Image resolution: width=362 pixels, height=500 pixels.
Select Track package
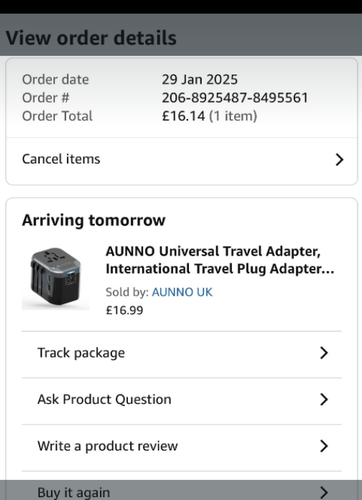(x=182, y=355)
